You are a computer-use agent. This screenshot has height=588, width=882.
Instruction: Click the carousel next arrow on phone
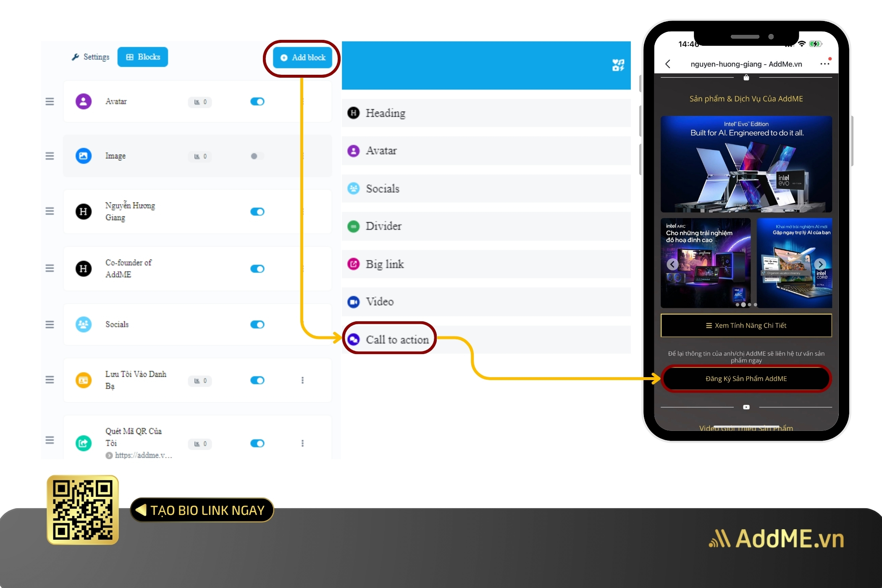click(x=822, y=263)
